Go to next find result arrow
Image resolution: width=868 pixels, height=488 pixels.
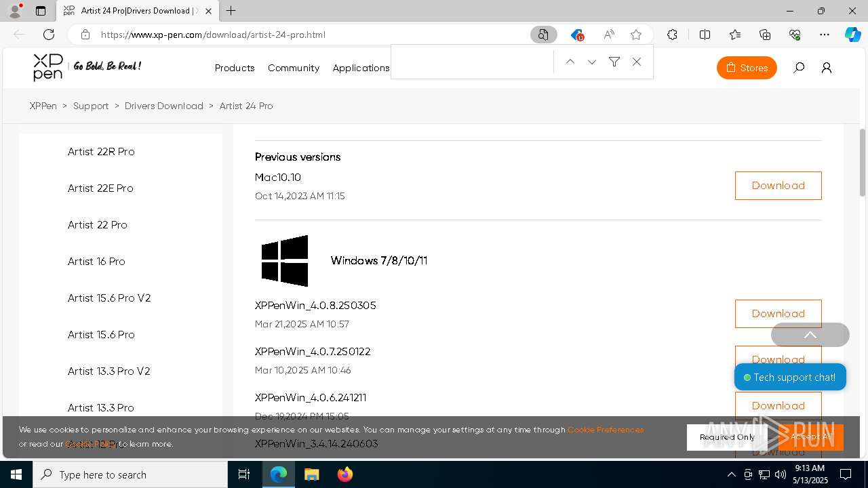[x=592, y=62]
